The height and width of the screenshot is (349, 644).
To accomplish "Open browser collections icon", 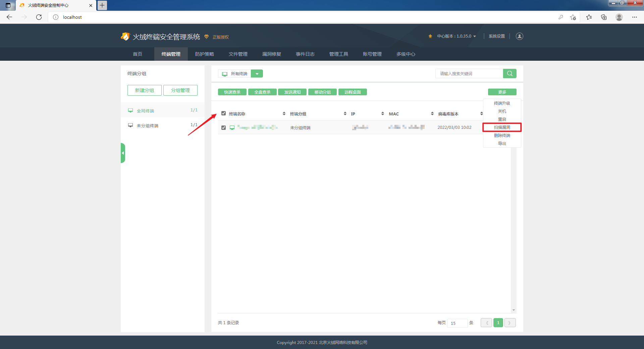I will [604, 17].
